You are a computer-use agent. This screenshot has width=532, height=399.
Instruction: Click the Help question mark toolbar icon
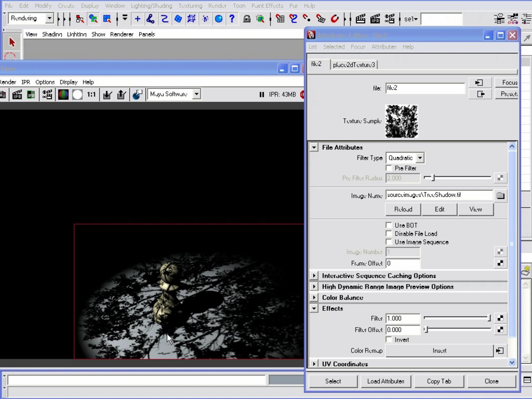tap(232, 19)
